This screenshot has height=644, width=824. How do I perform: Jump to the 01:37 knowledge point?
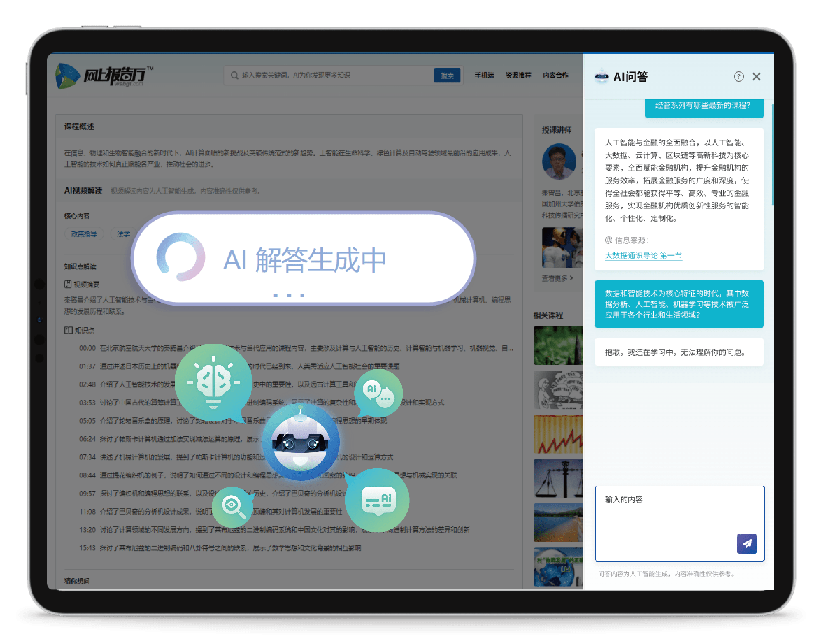(x=87, y=366)
